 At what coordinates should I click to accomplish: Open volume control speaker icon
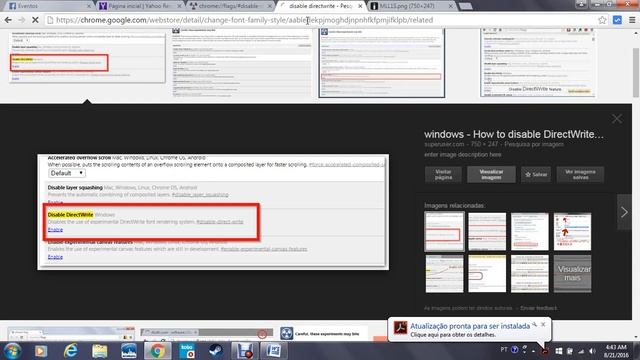point(593,351)
